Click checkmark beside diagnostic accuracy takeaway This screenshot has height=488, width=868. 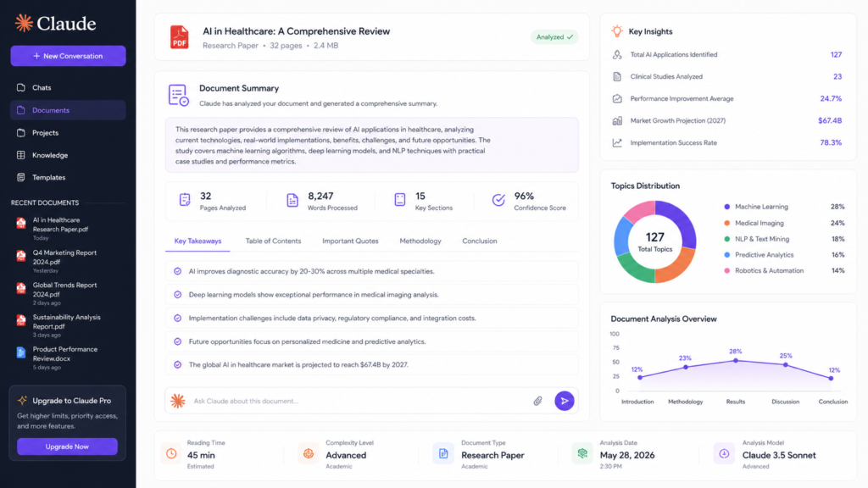click(178, 271)
